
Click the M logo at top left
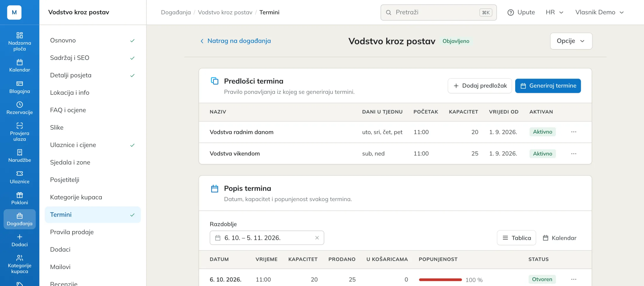coord(14,12)
